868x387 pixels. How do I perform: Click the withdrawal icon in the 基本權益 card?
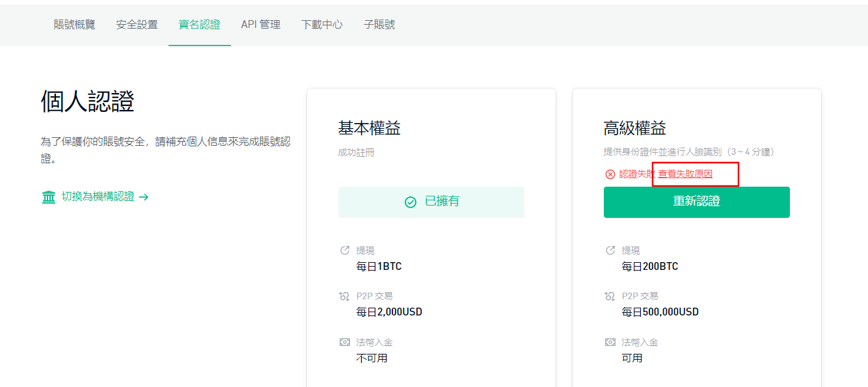click(x=345, y=250)
